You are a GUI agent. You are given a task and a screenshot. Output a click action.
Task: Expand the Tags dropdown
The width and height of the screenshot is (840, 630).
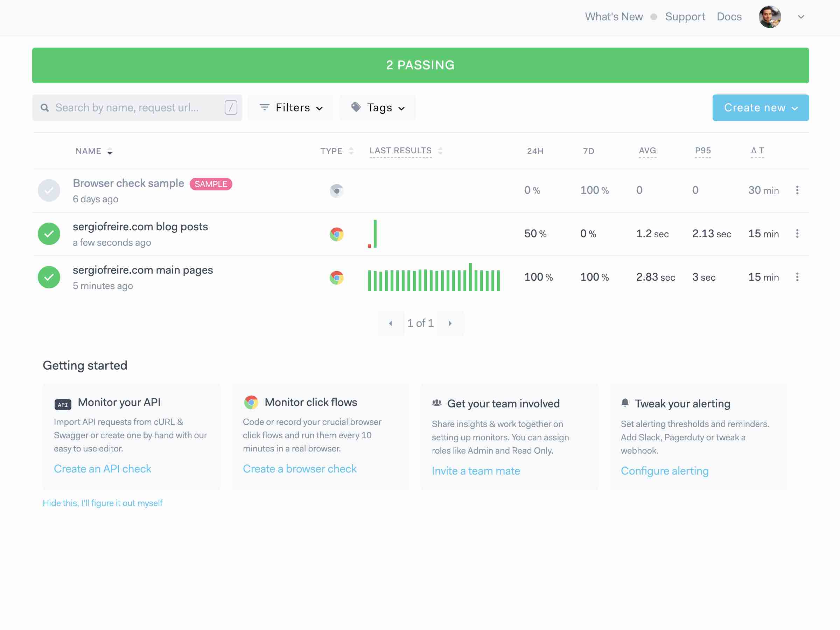click(x=377, y=108)
